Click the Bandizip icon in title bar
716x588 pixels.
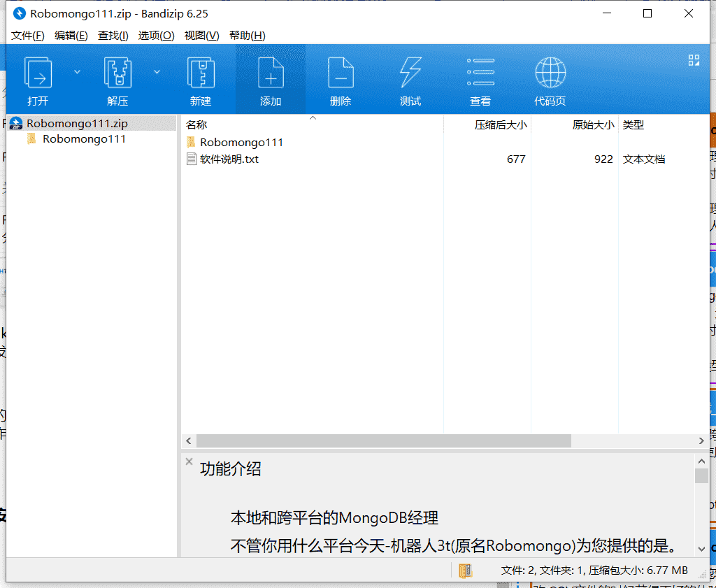tap(20, 14)
